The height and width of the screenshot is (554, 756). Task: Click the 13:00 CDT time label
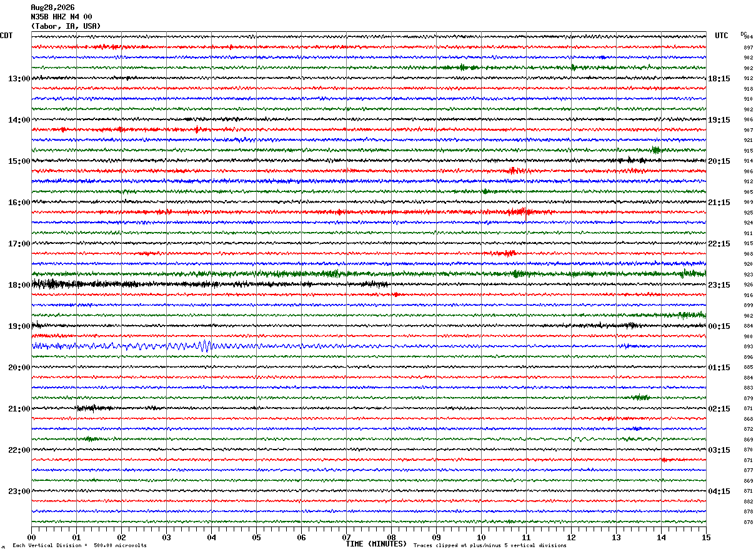tap(19, 79)
